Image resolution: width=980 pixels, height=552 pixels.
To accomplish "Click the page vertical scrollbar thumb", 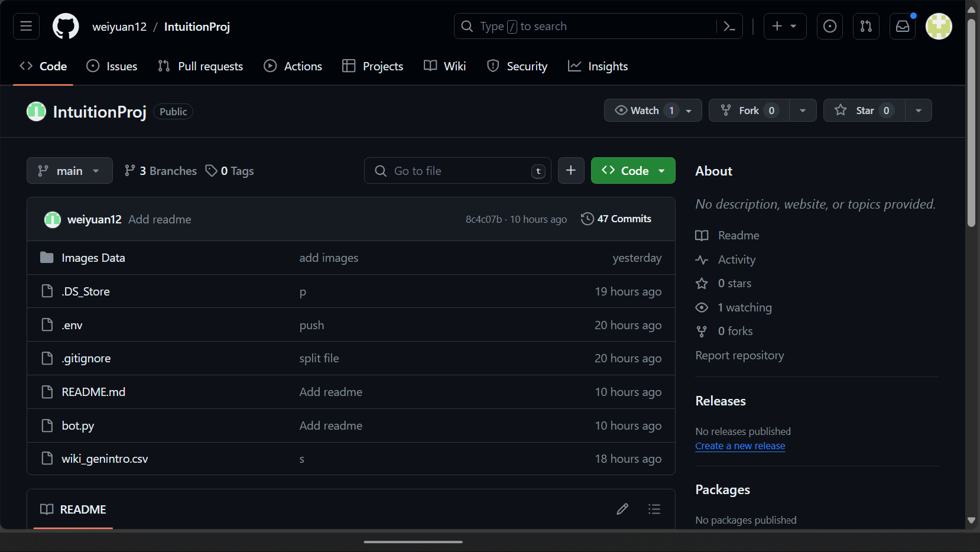I will point(971,122).
